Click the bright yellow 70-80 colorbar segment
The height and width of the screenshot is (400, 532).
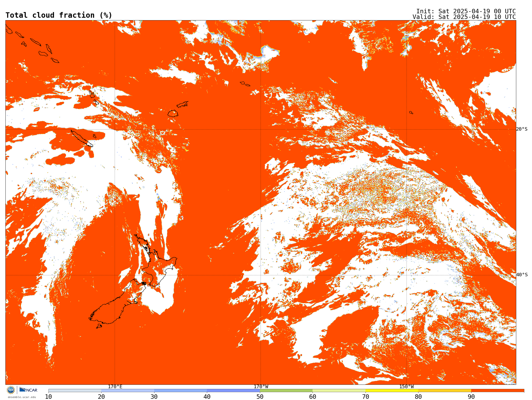[x=392, y=391]
